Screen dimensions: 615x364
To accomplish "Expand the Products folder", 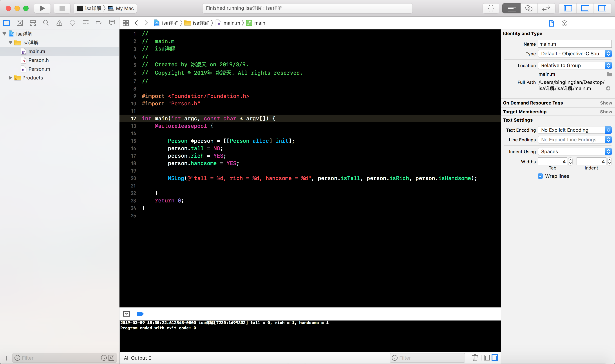I will point(11,77).
